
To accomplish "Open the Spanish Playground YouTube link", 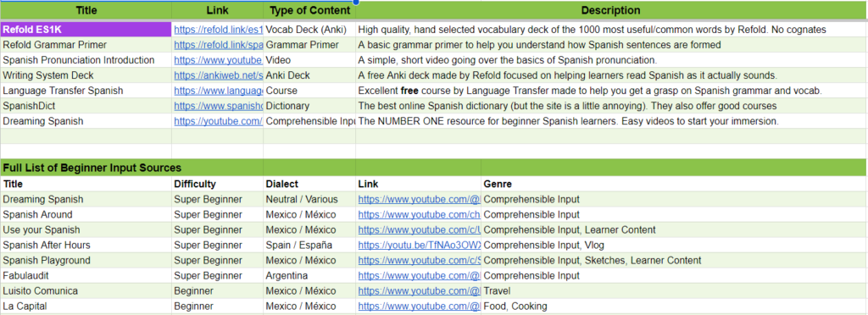I will coord(420,260).
